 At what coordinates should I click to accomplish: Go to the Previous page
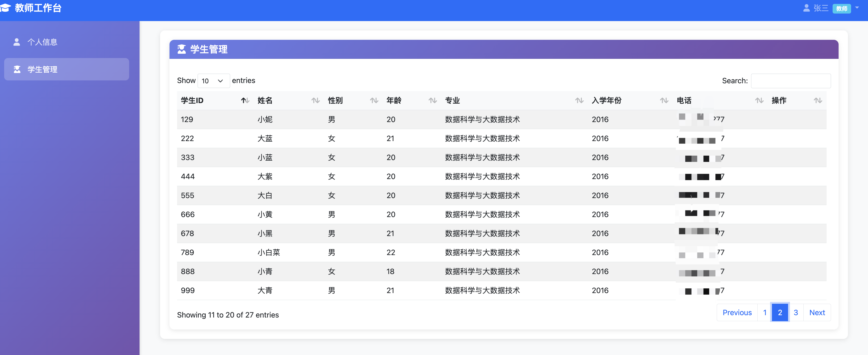737,313
